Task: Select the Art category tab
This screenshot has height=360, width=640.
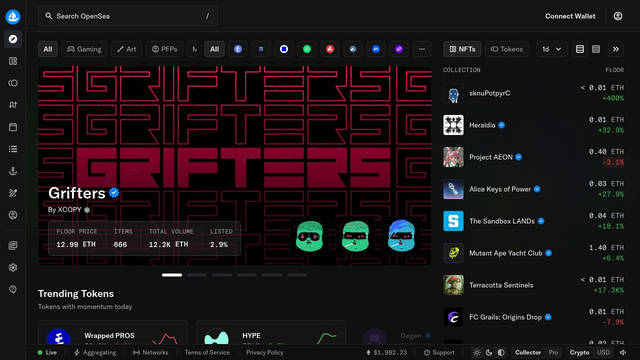Action: [x=127, y=49]
